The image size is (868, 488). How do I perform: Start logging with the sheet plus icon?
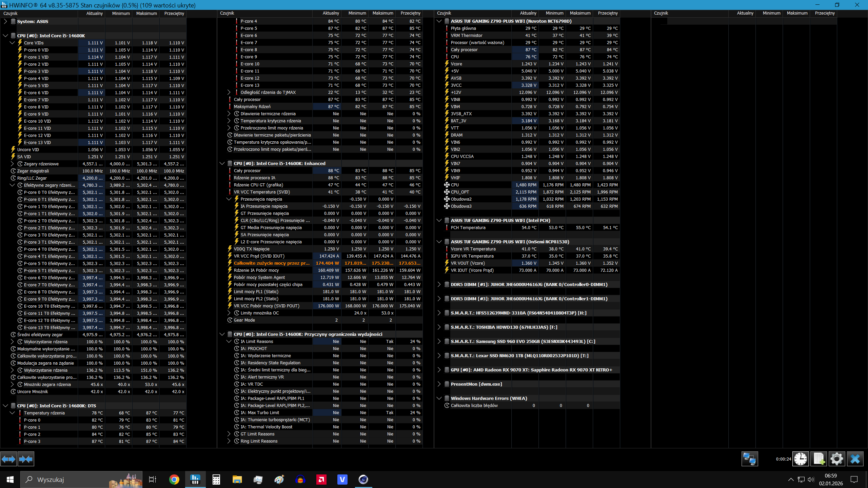pos(819,459)
